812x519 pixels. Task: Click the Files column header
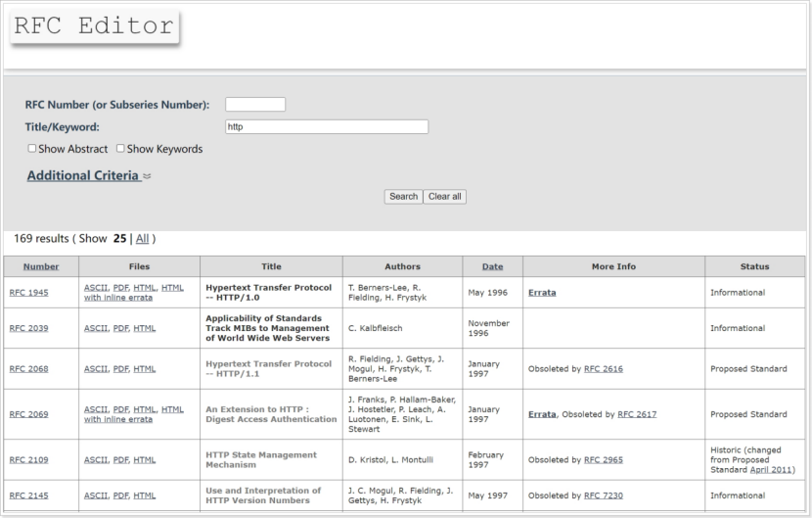pos(139,266)
